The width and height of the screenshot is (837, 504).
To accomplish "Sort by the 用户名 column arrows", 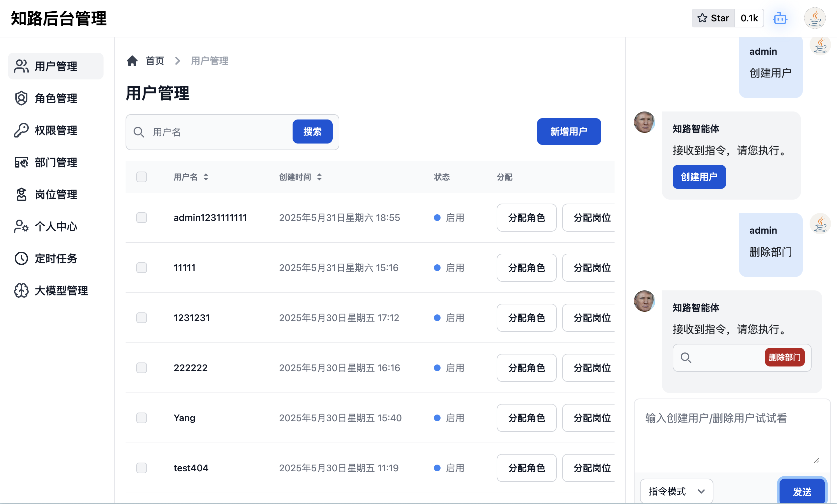I will (206, 177).
